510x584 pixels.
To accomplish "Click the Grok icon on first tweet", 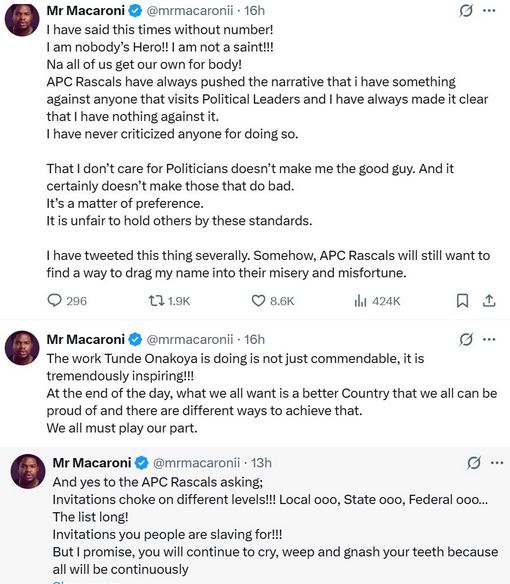I will tap(466, 11).
